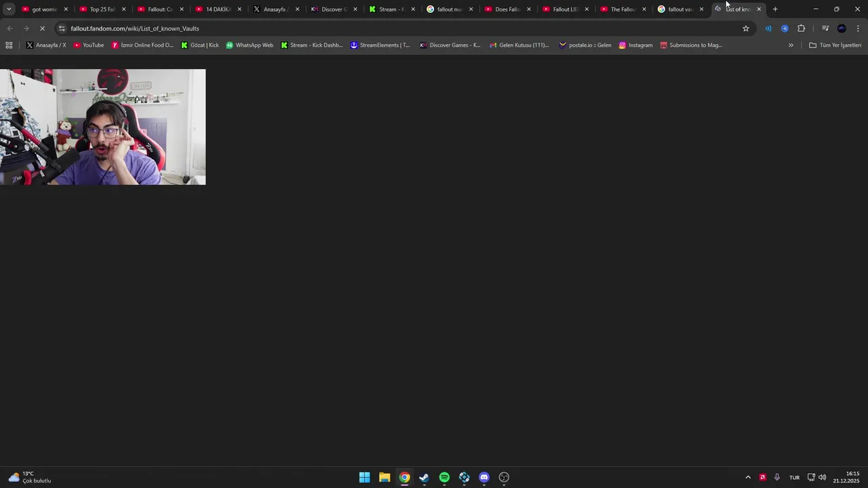
Task: Open a new tab
Action: point(775,9)
